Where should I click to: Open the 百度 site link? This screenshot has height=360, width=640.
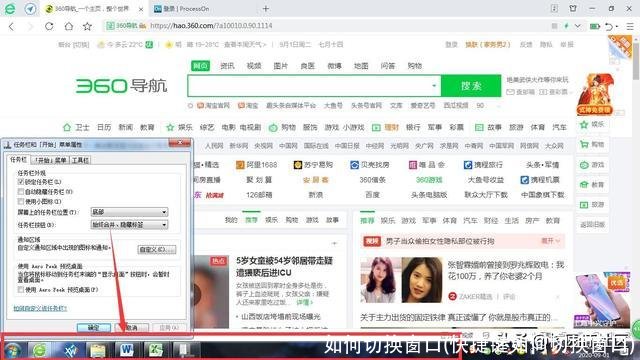tap(372, 195)
